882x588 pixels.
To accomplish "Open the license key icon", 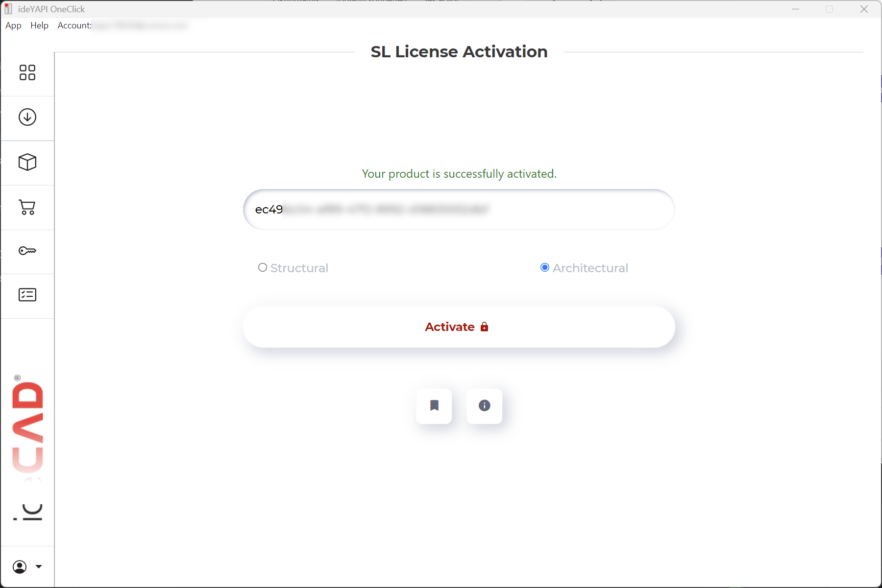I will coord(27,251).
